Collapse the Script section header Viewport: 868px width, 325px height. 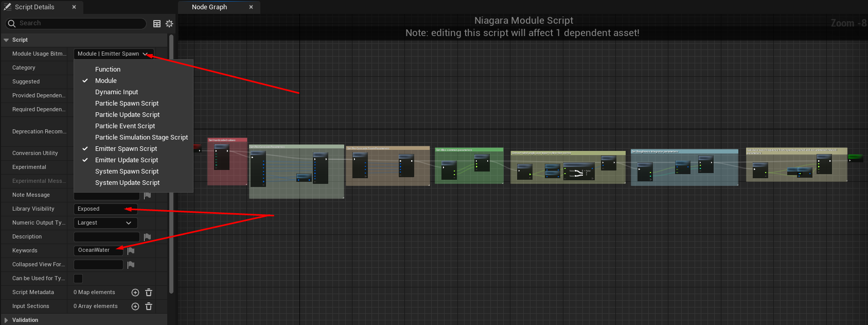6,40
